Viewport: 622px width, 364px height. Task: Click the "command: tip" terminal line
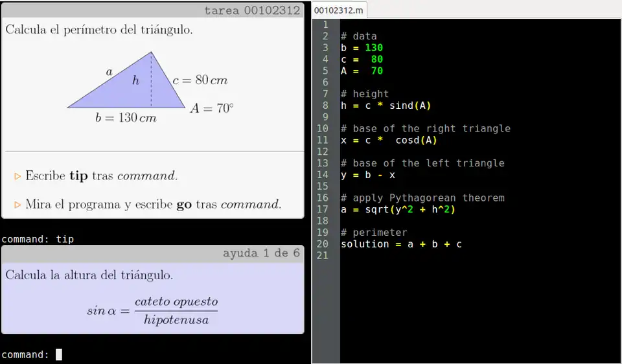[38, 239]
